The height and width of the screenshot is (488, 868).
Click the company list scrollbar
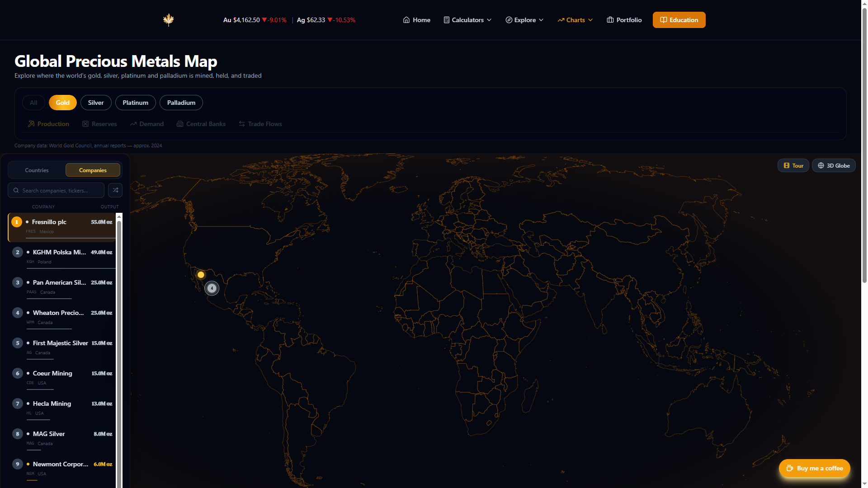[119, 352]
